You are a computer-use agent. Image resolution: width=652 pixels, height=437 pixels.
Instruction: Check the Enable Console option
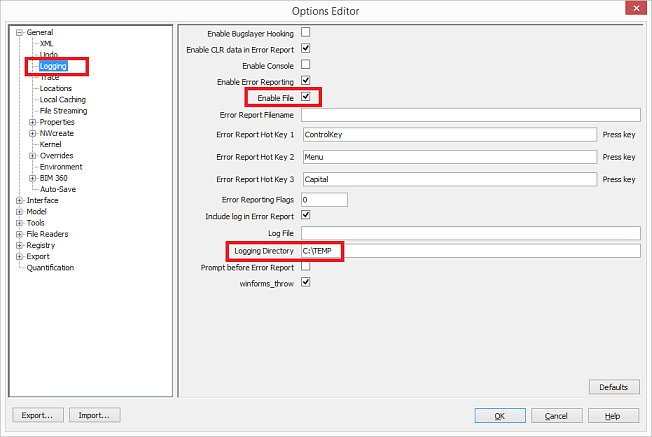(306, 64)
